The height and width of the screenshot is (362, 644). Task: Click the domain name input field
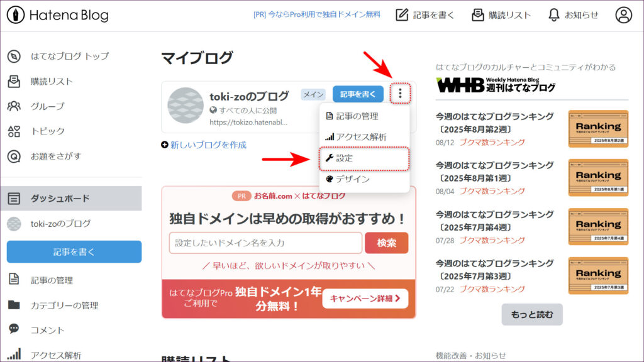click(265, 243)
